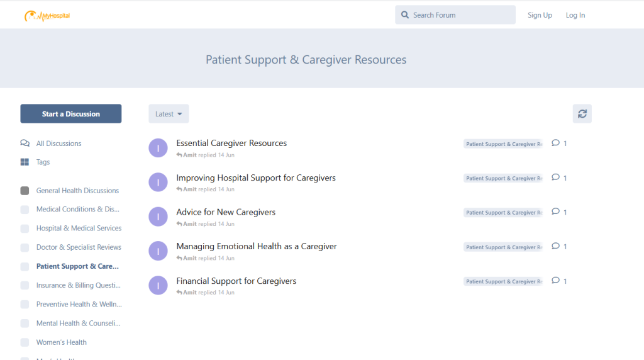Open the Advice for New Caregivers discussion
This screenshot has height=360, width=644.
pyautogui.click(x=226, y=212)
